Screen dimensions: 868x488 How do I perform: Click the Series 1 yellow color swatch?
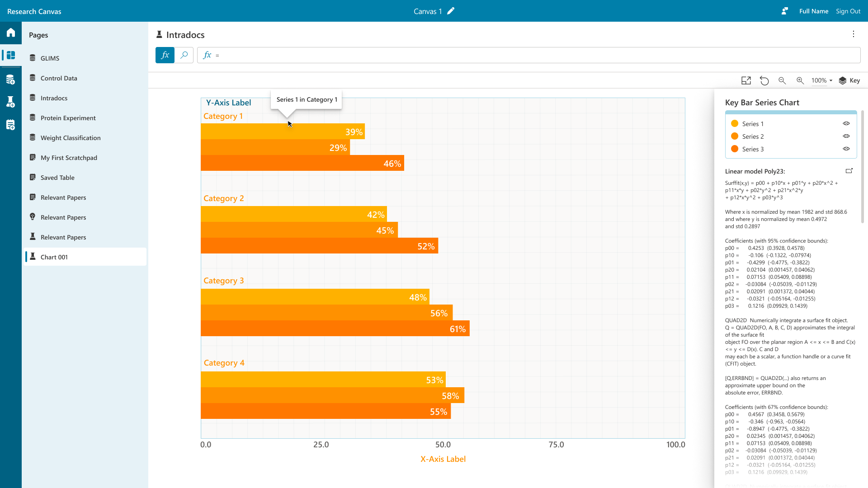pyautogui.click(x=735, y=124)
